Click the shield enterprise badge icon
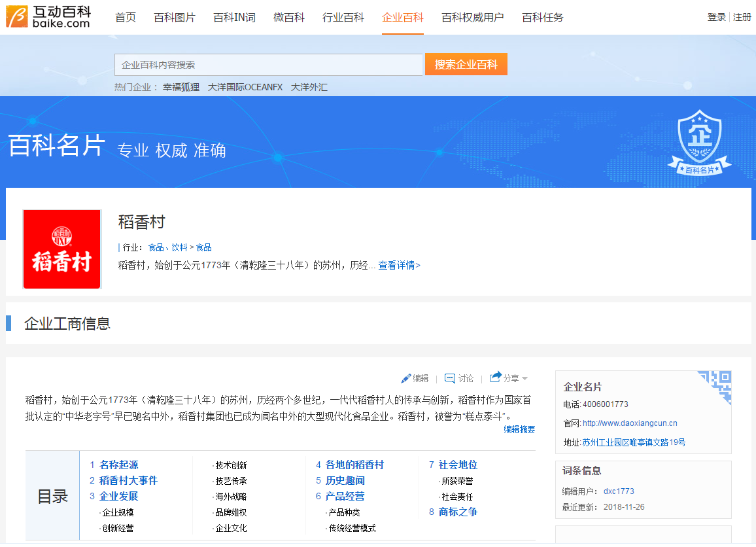The width and height of the screenshot is (756, 547). coord(700,143)
